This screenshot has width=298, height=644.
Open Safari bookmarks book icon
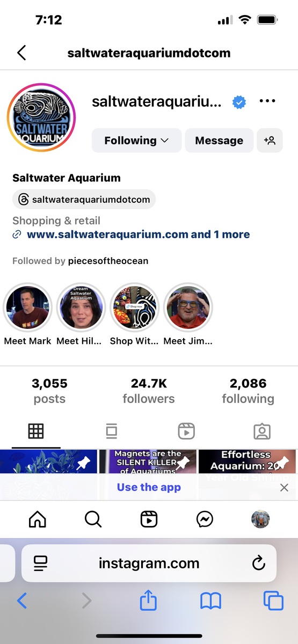tap(210, 601)
